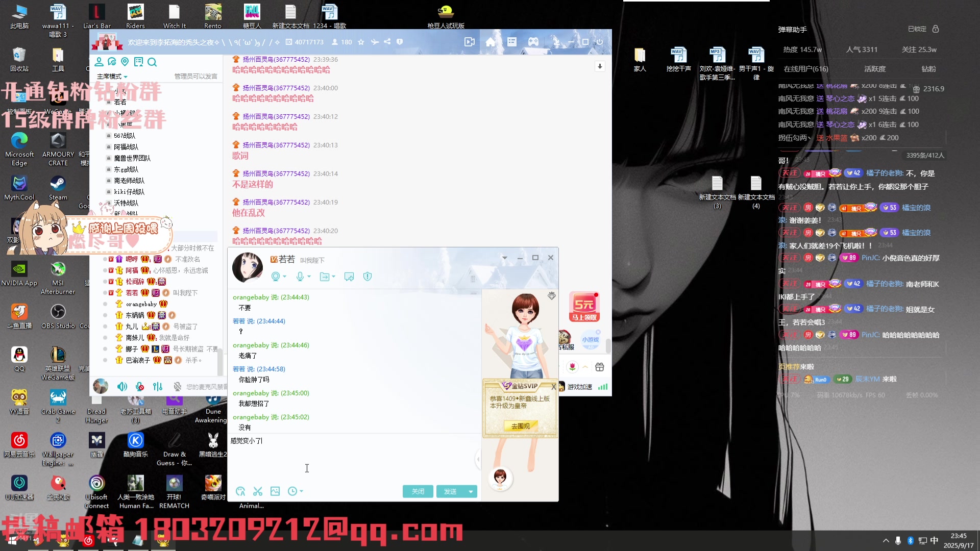This screenshot has width=980, height=551.
Task: Open the Steam desktop shortcut
Action: (x=58, y=188)
